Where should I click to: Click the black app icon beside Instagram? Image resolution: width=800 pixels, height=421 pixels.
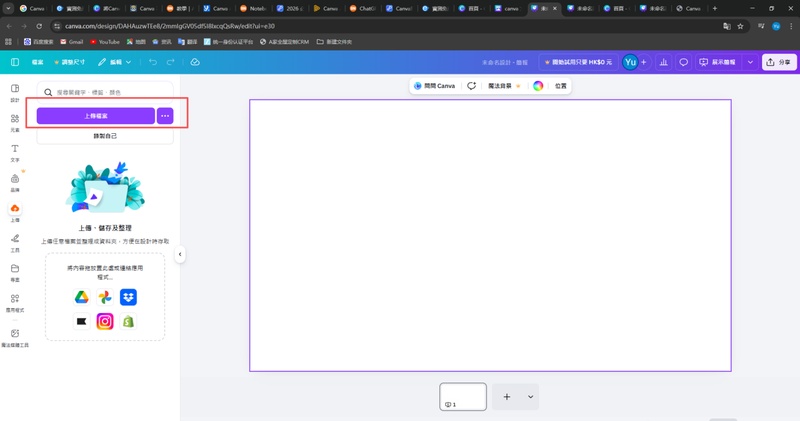(82, 321)
